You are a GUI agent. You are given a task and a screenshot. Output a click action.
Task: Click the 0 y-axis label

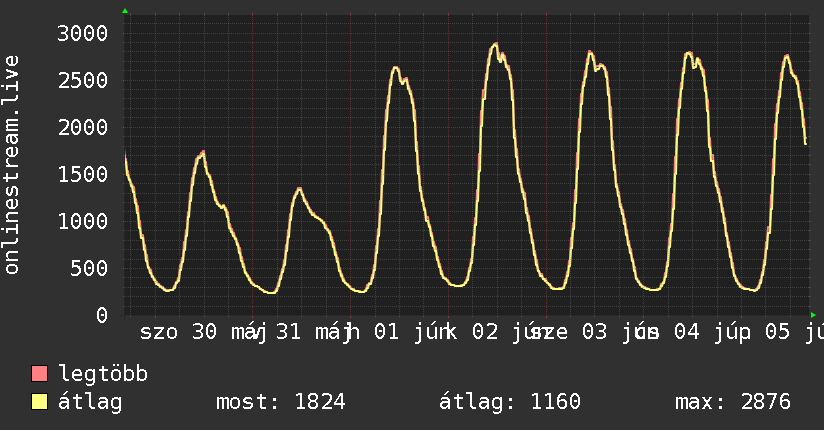[x=102, y=315]
